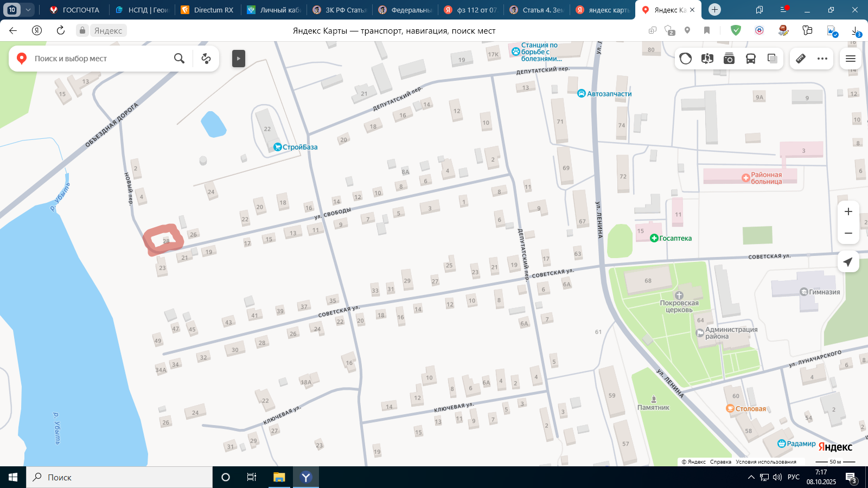
Task: Click the taskbar 'Поиск' search box
Action: tap(119, 477)
